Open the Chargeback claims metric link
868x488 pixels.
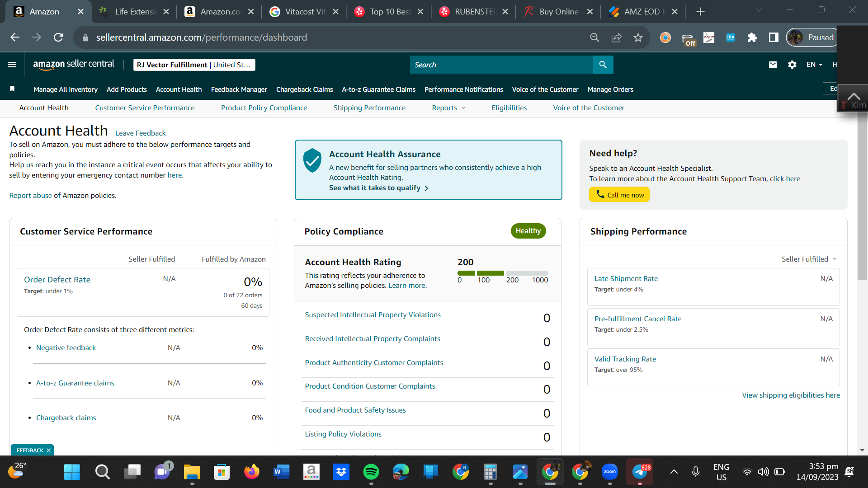[x=66, y=418]
